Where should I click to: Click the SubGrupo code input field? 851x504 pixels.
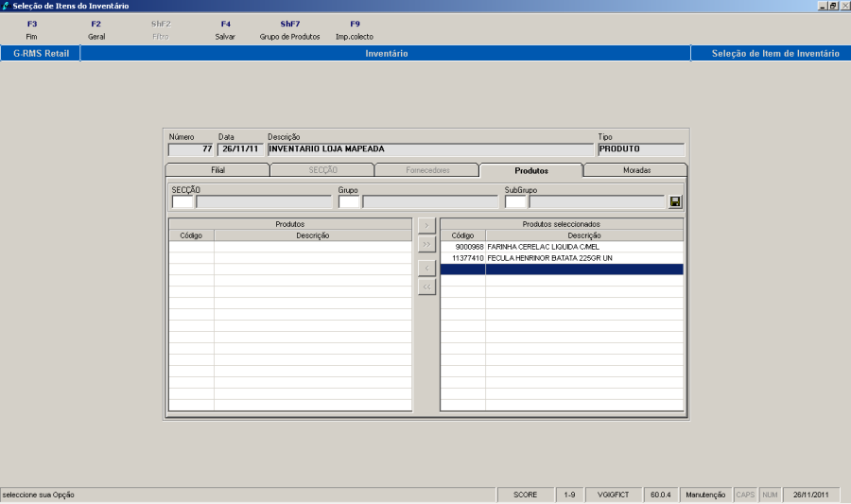515,201
